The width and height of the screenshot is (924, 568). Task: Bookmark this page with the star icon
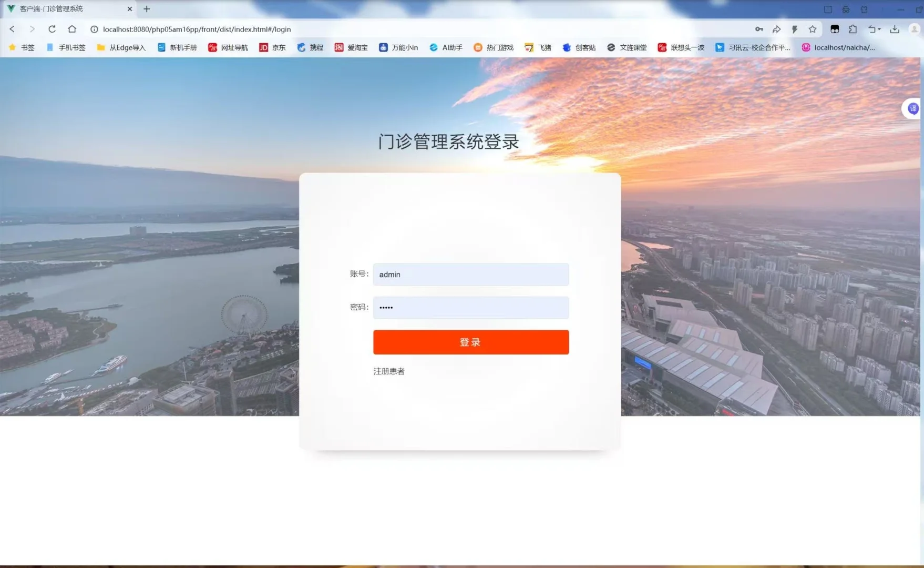814,29
